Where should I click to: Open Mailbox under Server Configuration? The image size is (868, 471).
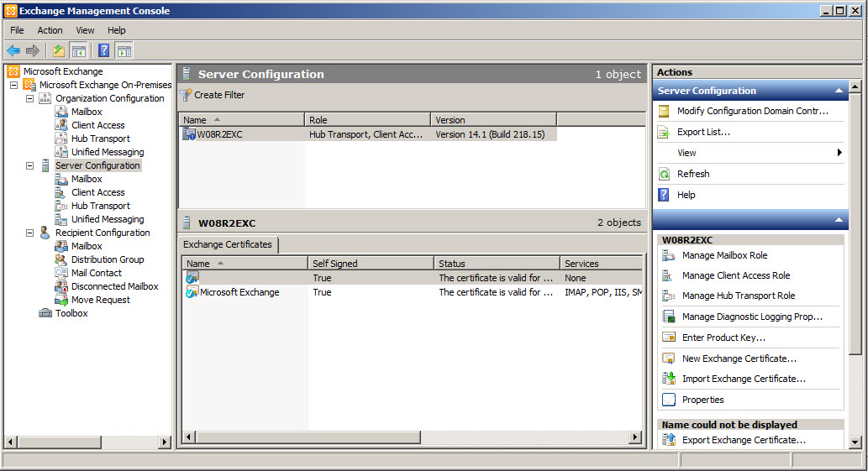pyautogui.click(x=87, y=179)
